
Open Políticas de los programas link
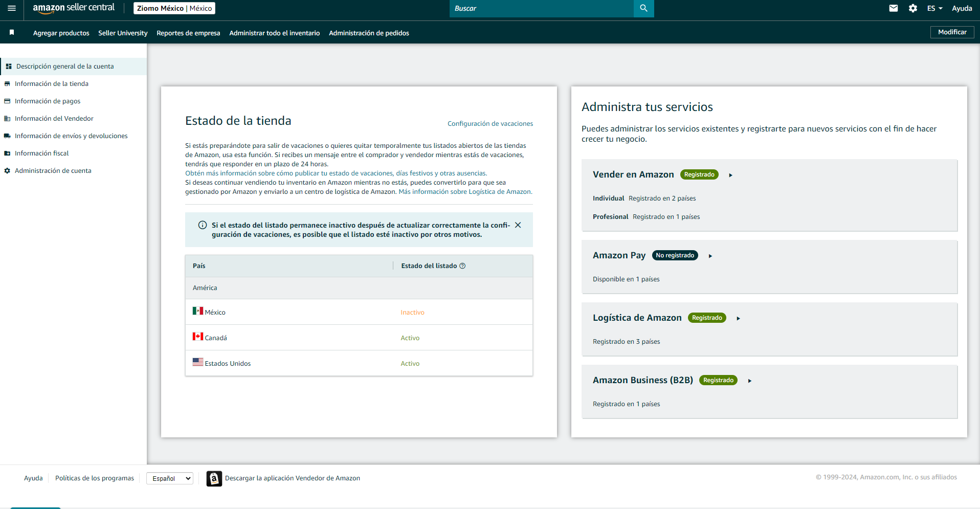pos(95,478)
